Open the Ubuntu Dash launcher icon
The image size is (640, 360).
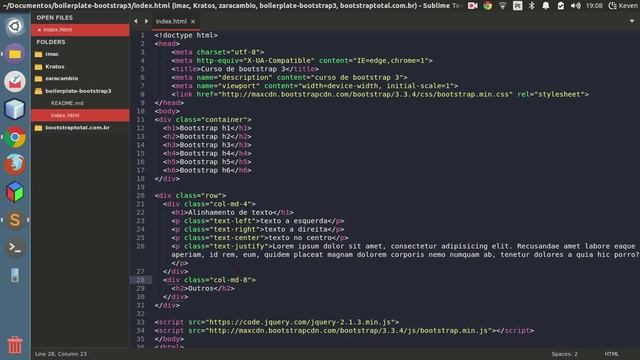pos(15,27)
